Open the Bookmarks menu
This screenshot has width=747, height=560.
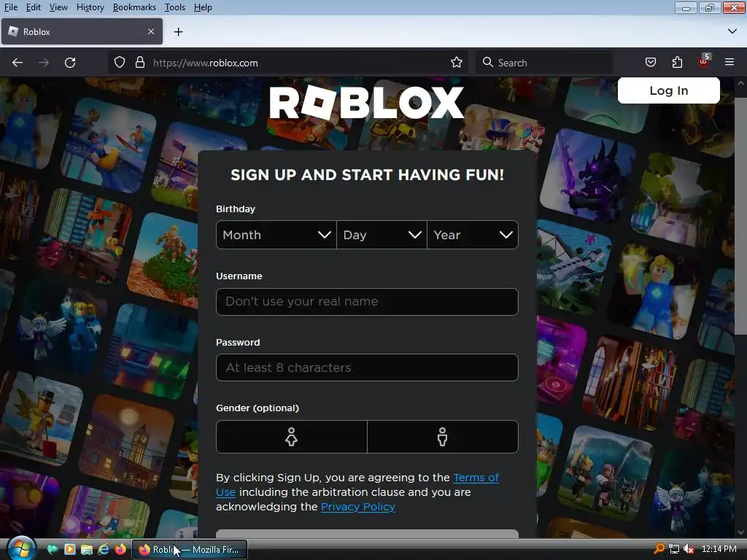pos(134,7)
